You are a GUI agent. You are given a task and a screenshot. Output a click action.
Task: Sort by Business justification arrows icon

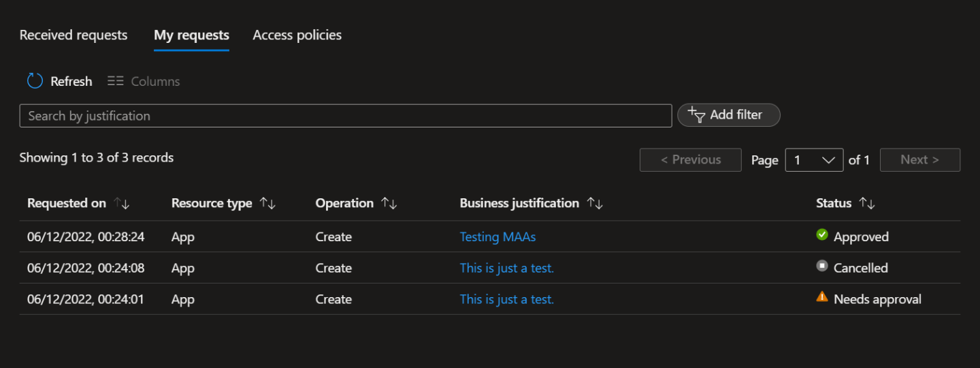point(595,203)
